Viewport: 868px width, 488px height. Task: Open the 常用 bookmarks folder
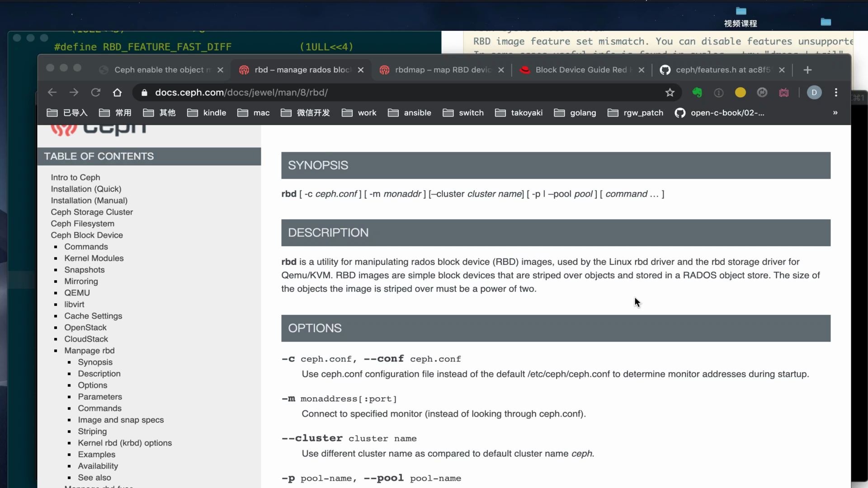[115, 113]
